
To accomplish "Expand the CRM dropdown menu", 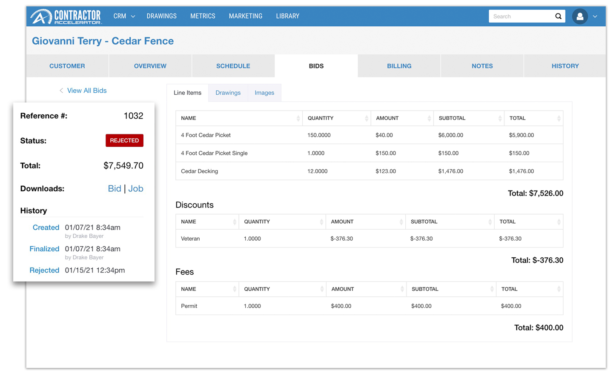I will [x=124, y=16].
